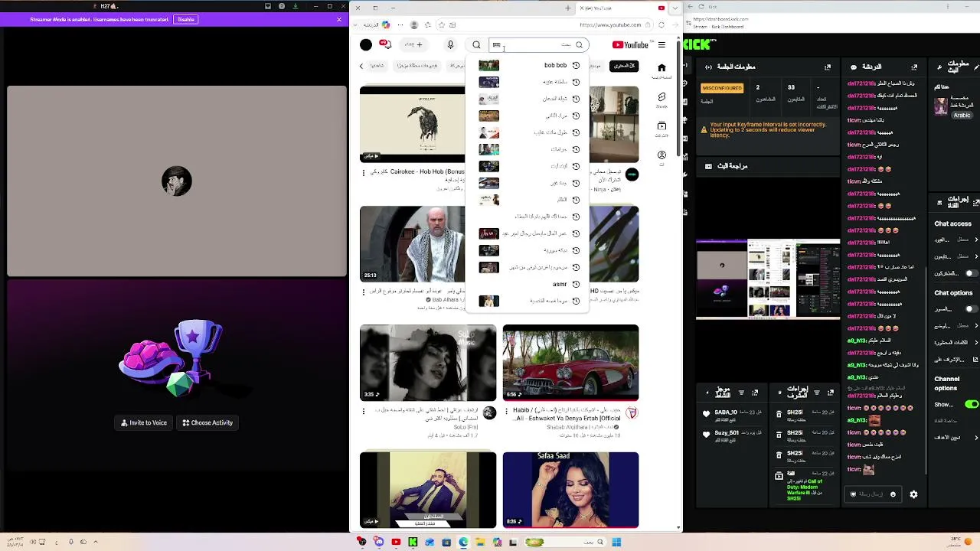Open the You profile icon in YouTube sidebar
980x551 pixels.
(661, 158)
